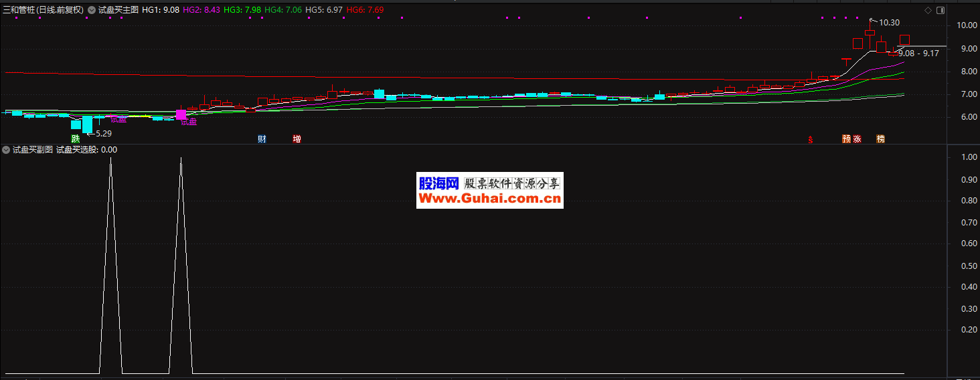Click the 三和管桩(日线.前复权) stock title
This screenshot has height=380, width=980.
click(43, 10)
